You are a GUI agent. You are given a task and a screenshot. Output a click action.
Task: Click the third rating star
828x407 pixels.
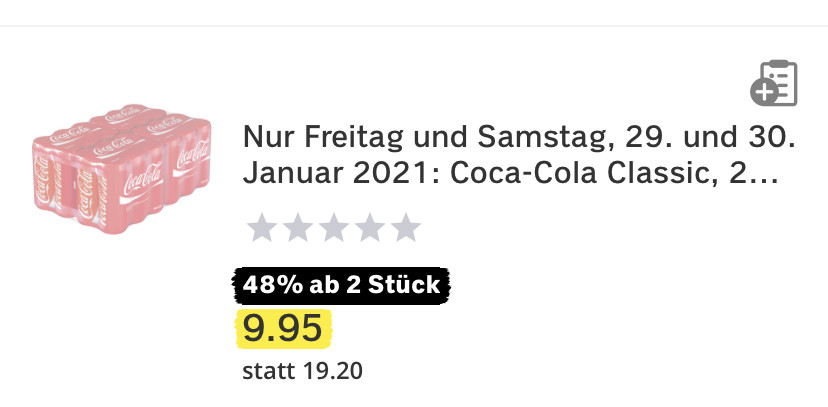333,228
